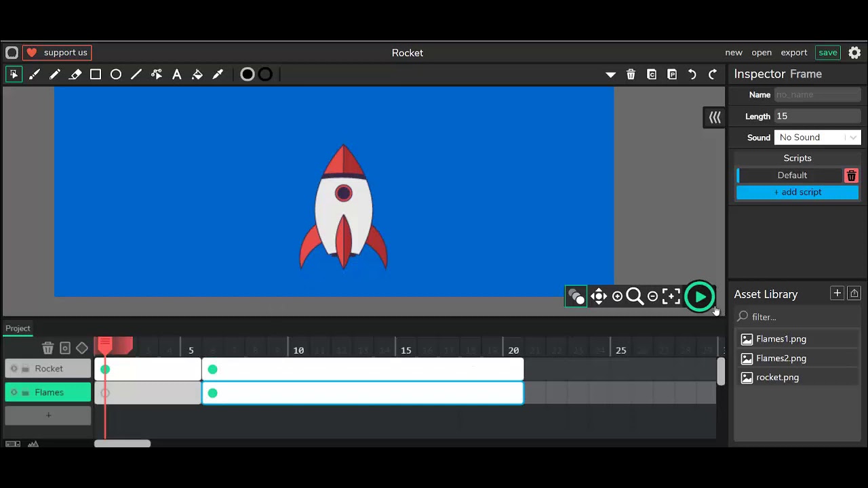Toggle lock on Flames layer
The height and width of the screenshot is (488, 868).
25,392
